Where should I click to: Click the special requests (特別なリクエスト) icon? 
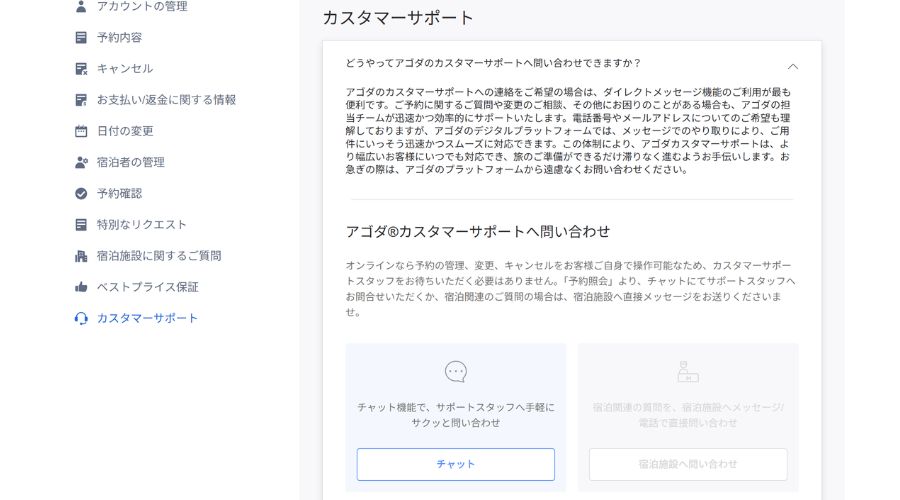click(81, 225)
